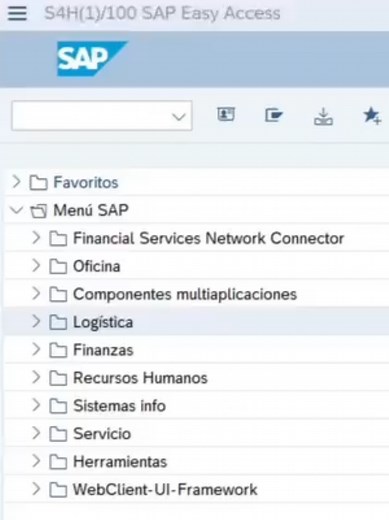Select the Sistemas info label
The image size is (389, 520).
[x=119, y=406]
